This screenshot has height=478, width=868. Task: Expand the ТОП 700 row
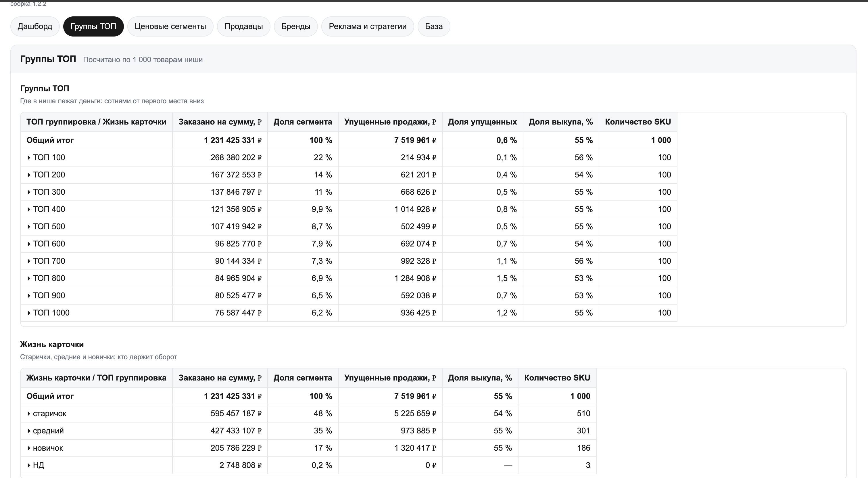click(29, 261)
